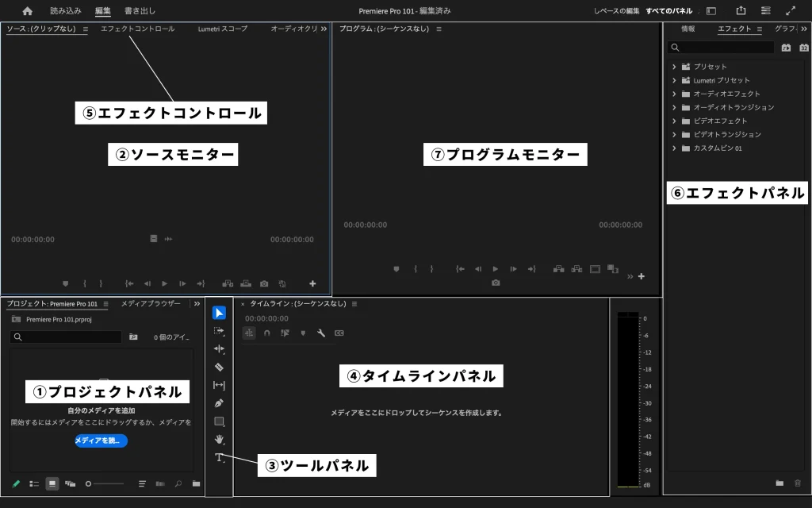Screen dimensions: 812x508
Task: Open the timeline wrench settings icon
Action: tap(321, 333)
